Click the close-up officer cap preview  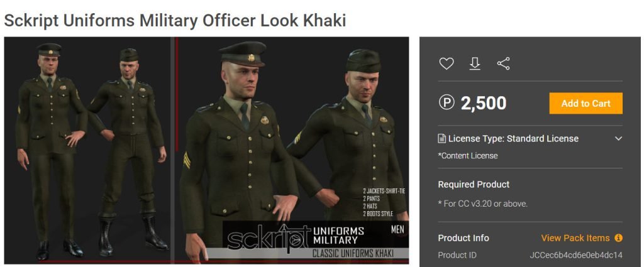292,150
